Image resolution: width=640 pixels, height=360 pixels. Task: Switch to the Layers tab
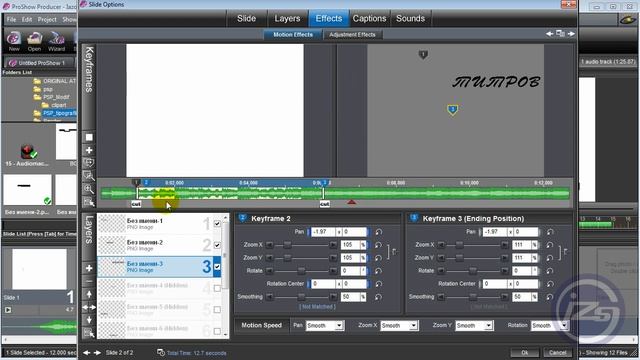[287, 18]
